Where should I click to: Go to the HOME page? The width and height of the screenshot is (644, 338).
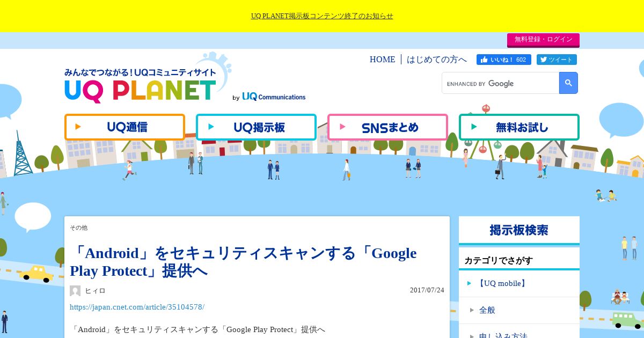pos(382,60)
